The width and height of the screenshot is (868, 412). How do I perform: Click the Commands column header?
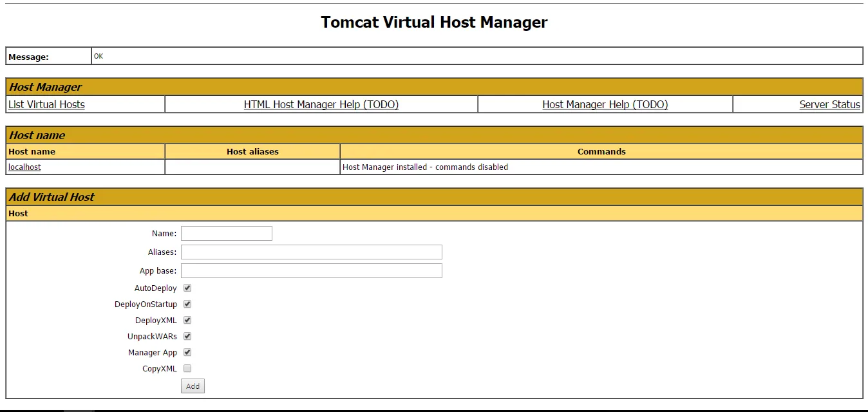[x=601, y=151]
